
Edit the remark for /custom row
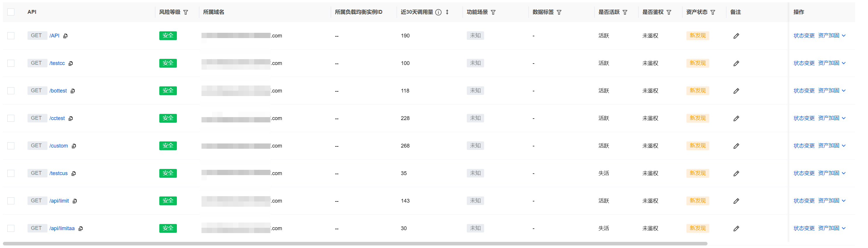point(736,146)
